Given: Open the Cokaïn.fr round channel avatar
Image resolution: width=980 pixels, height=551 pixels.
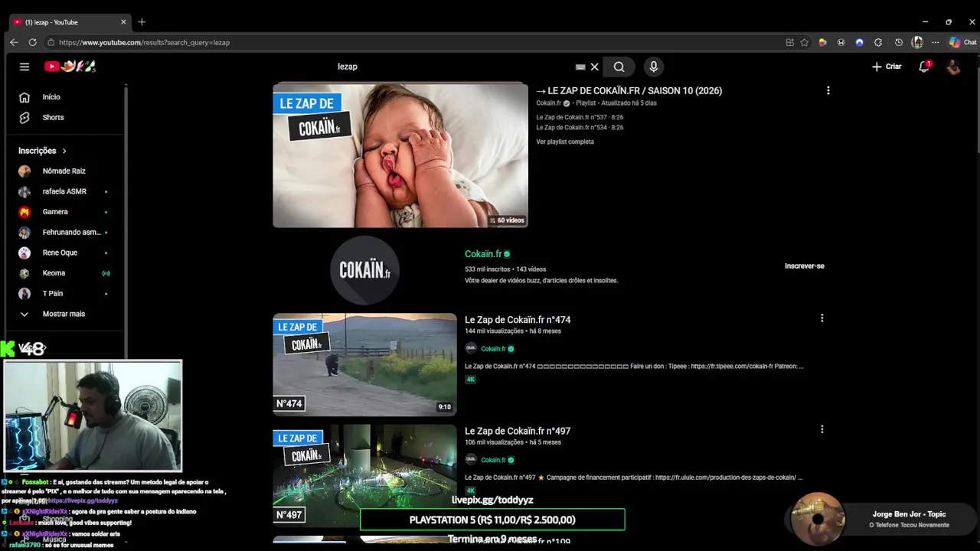Looking at the screenshot, I should (x=364, y=270).
